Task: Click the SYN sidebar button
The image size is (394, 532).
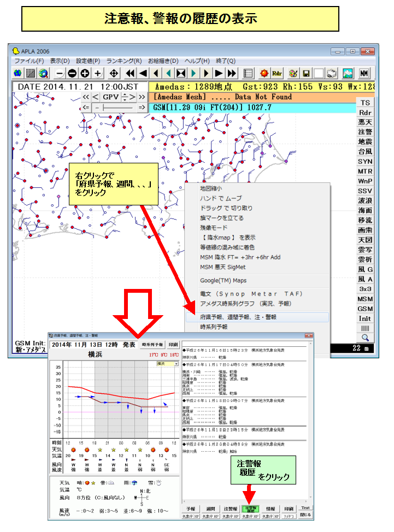Action: 365,162
